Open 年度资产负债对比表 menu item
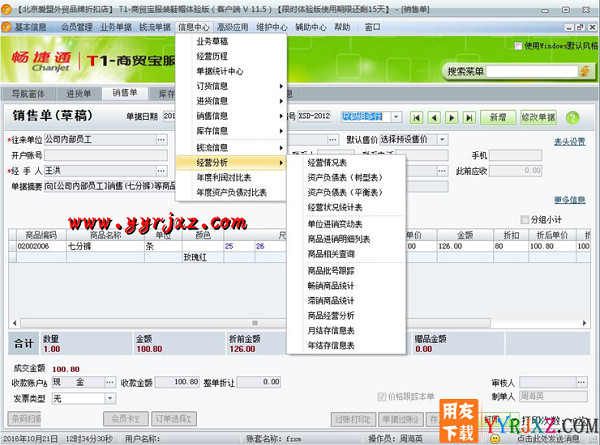Viewport: 600px width, 445px height. (x=231, y=192)
